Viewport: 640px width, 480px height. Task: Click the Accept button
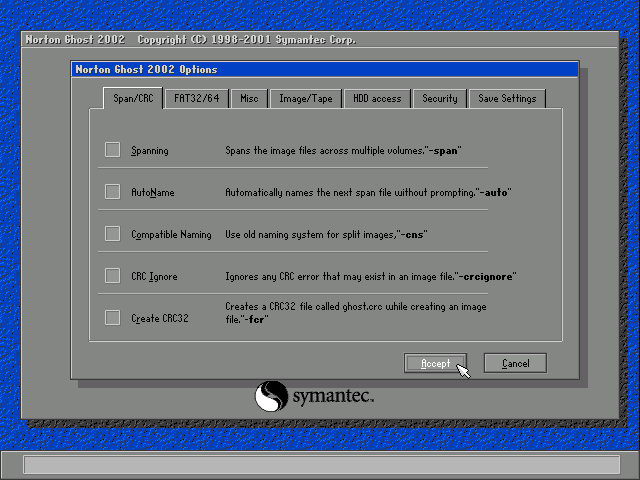coord(435,363)
